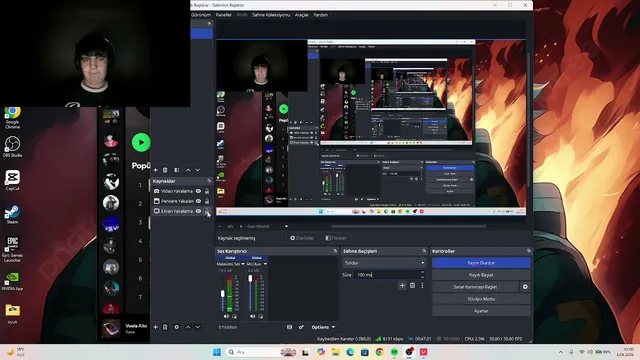Mute the Mic/Aux speaker icon
Viewport: 640px width, 360px height.
click(x=253, y=316)
